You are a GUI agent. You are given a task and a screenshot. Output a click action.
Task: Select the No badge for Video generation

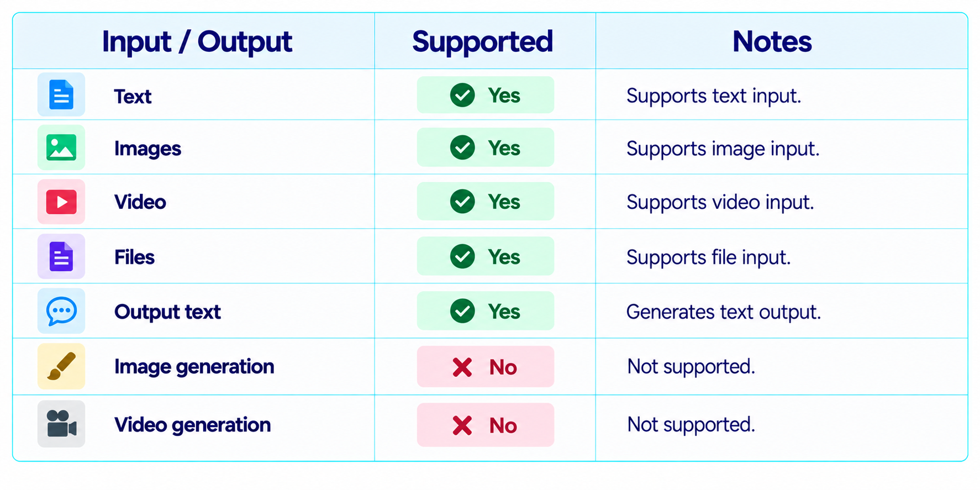click(486, 425)
